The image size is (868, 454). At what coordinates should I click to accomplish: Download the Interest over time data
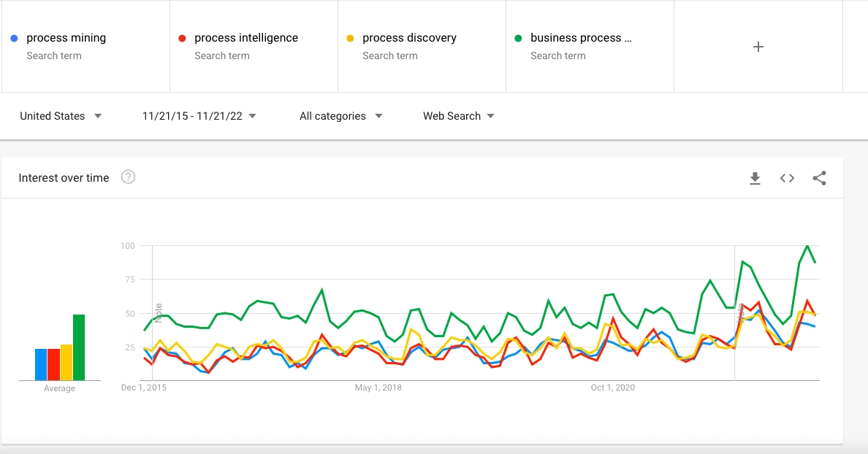coord(755,178)
